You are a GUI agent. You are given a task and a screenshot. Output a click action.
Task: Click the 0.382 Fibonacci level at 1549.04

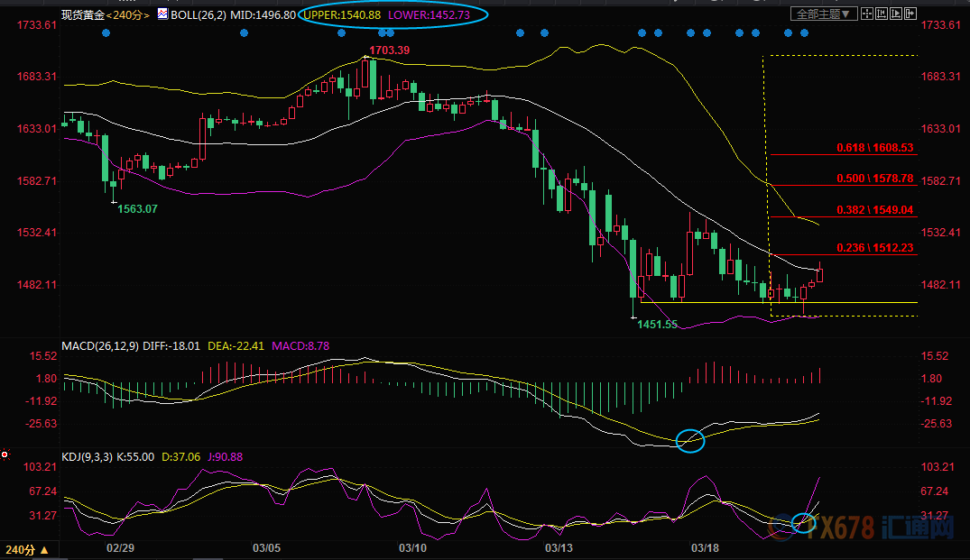click(x=874, y=210)
